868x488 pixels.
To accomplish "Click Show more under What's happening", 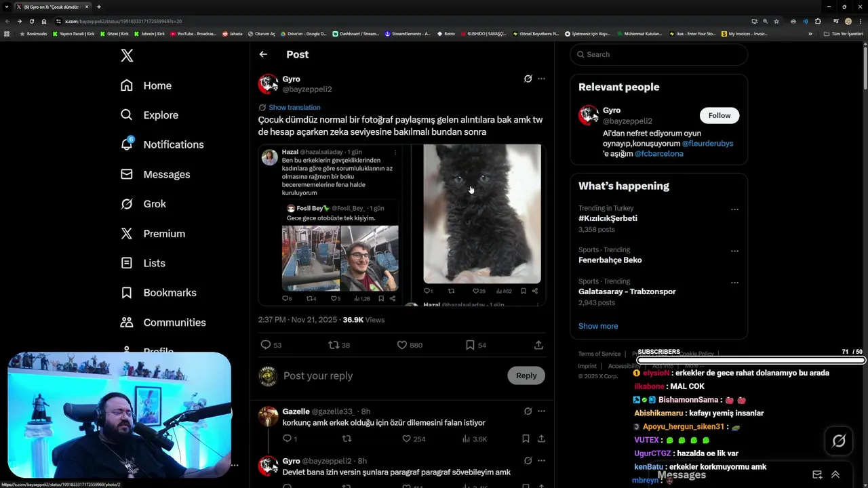I will [x=598, y=326].
